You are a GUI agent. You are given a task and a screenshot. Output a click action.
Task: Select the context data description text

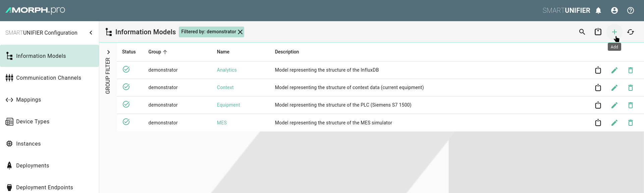(x=349, y=87)
